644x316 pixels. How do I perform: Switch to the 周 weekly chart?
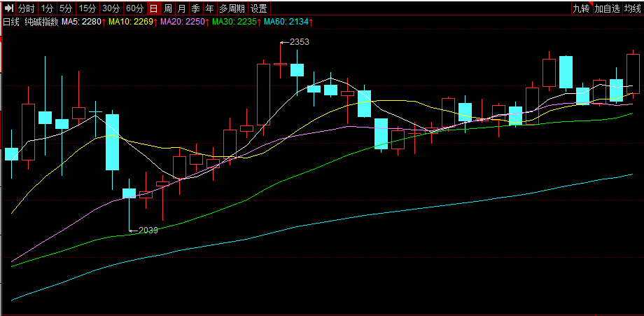pos(167,8)
